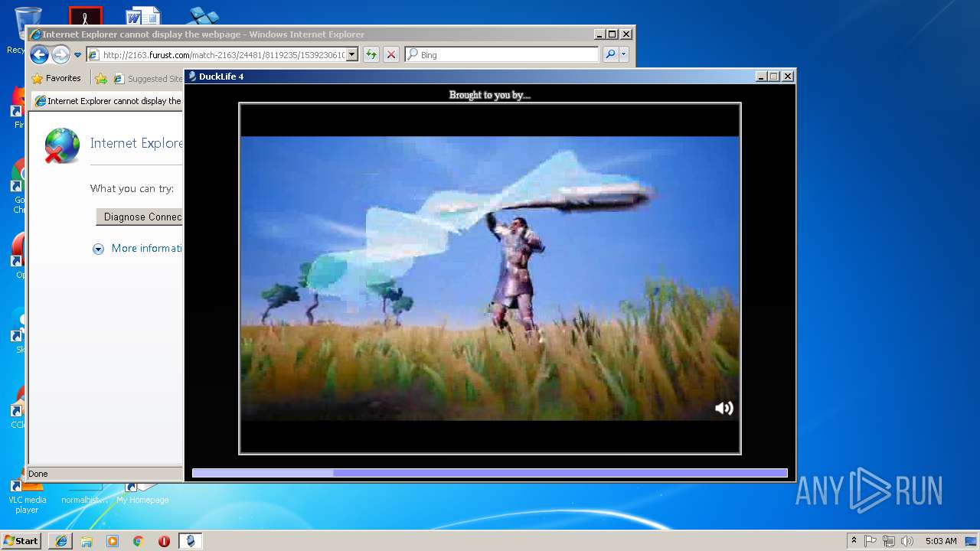Viewport: 980px width, 551px height.
Task: Click the 'Brought to you by...' text
Action: click(x=490, y=95)
